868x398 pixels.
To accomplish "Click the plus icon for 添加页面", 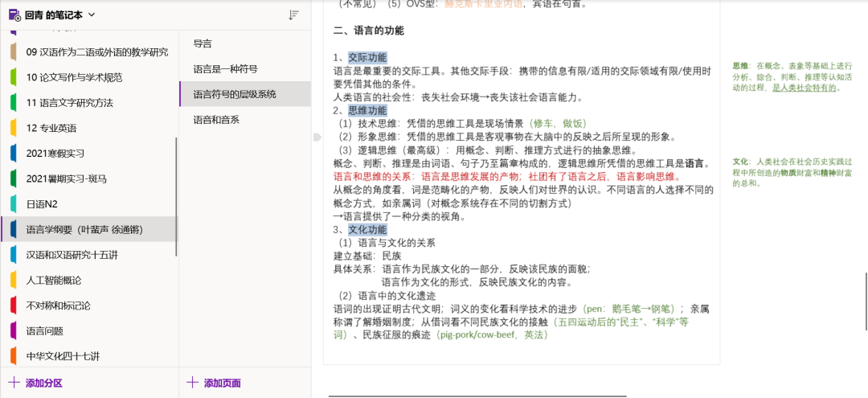I will 192,383.
